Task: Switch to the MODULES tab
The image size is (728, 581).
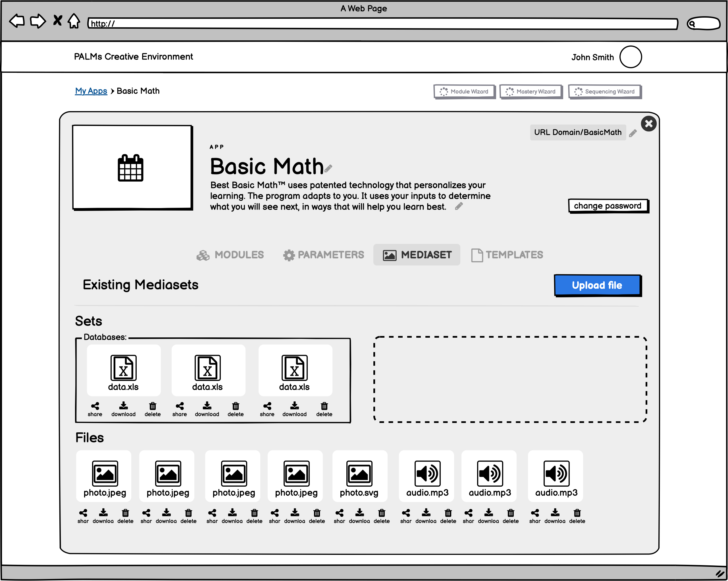Action: (230, 255)
